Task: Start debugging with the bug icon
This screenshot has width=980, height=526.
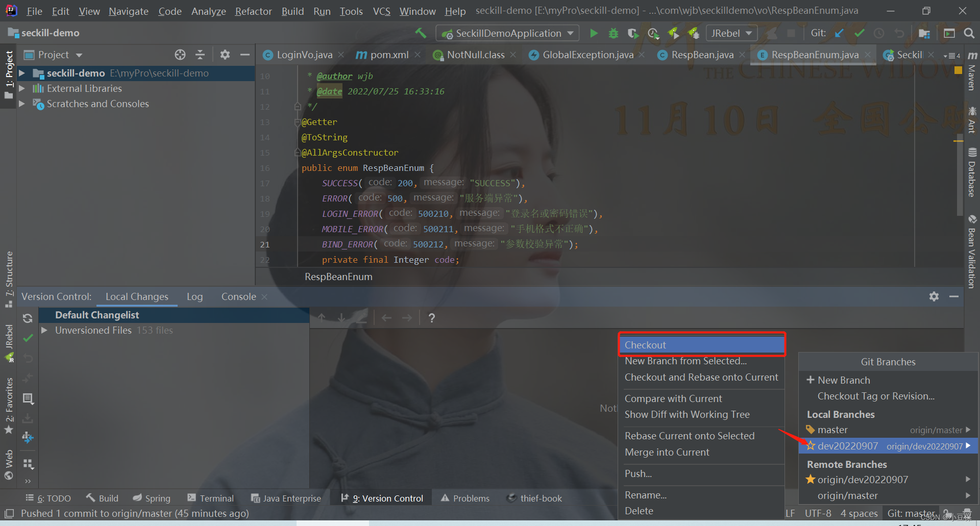Action: pyautogui.click(x=614, y=33)
